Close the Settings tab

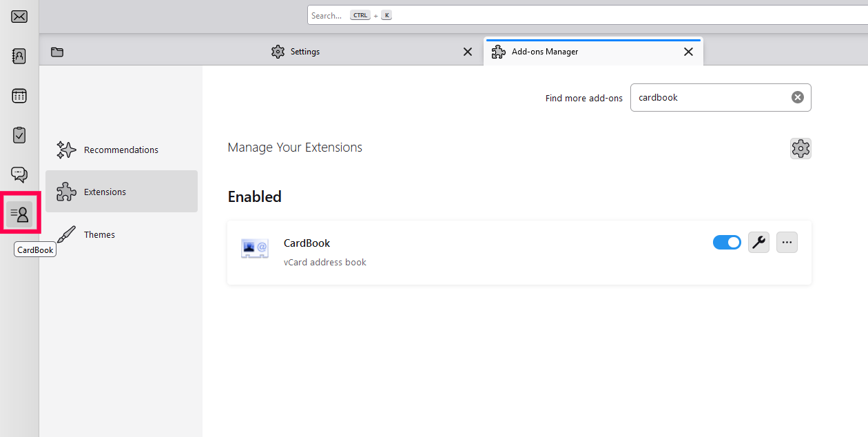point(468,52)
